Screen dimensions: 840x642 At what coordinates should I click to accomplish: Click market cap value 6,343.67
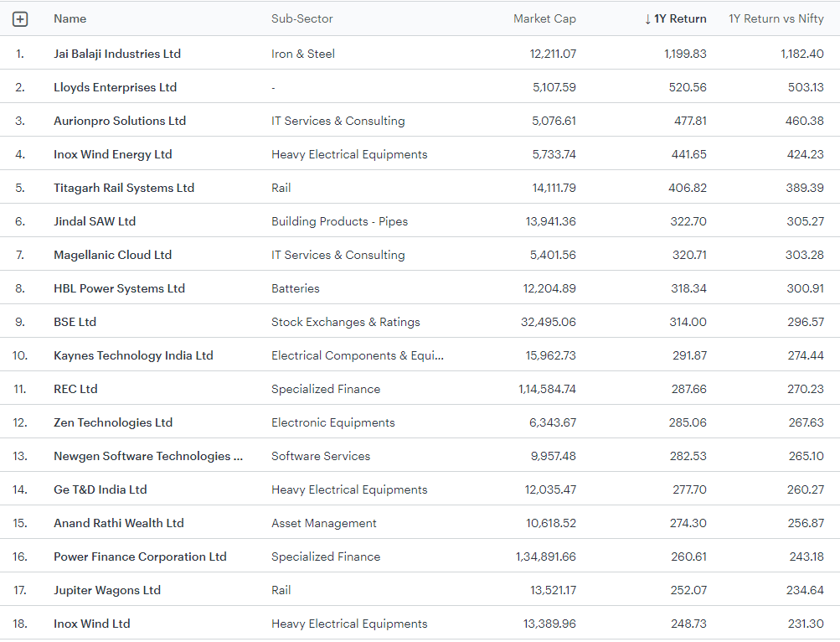click(x=552, y=422)
